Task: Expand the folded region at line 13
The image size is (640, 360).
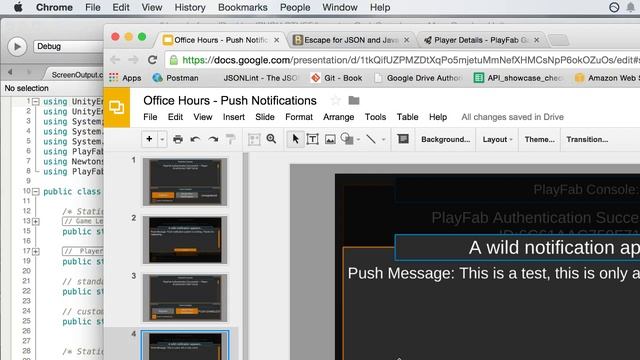Action: 36,222
